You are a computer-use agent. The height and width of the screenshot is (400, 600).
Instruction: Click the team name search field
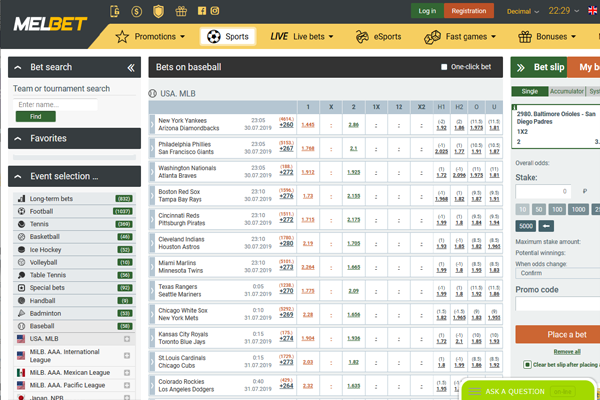click(x=55, y=104)
